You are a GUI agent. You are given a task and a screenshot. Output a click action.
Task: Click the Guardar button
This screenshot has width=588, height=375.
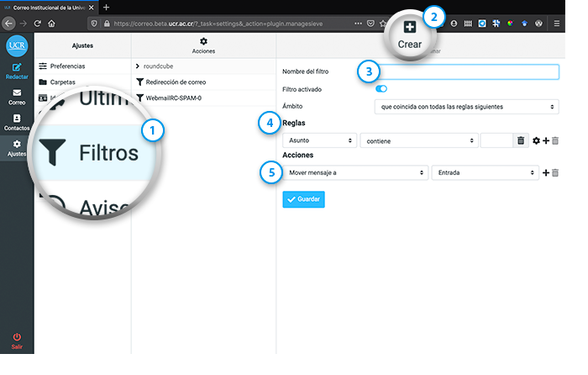coord(303,199)
